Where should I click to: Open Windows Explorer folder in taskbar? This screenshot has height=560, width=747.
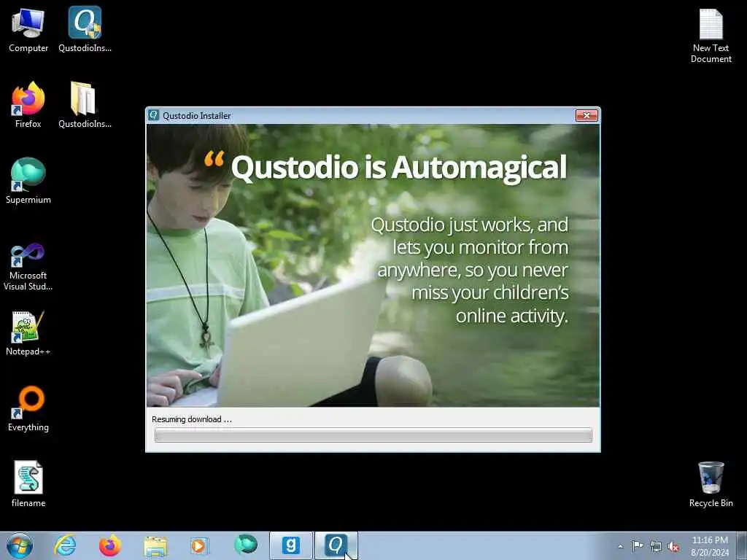[155, 545]
